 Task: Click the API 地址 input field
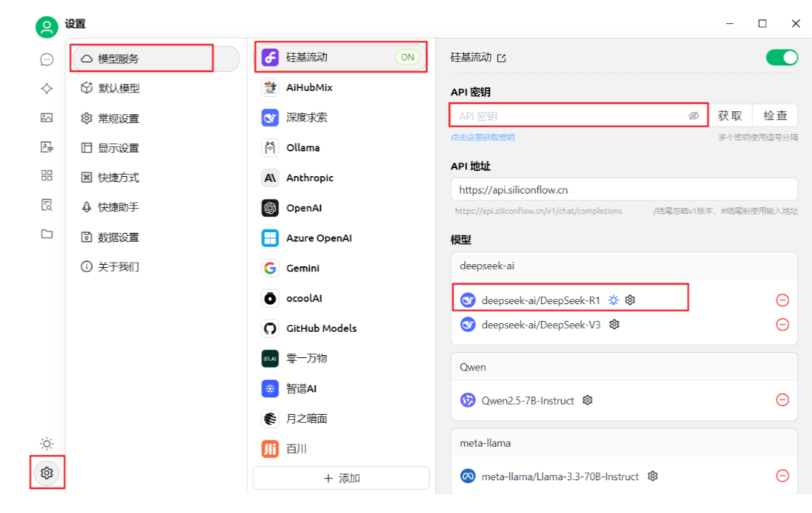(x=623, y=190)
